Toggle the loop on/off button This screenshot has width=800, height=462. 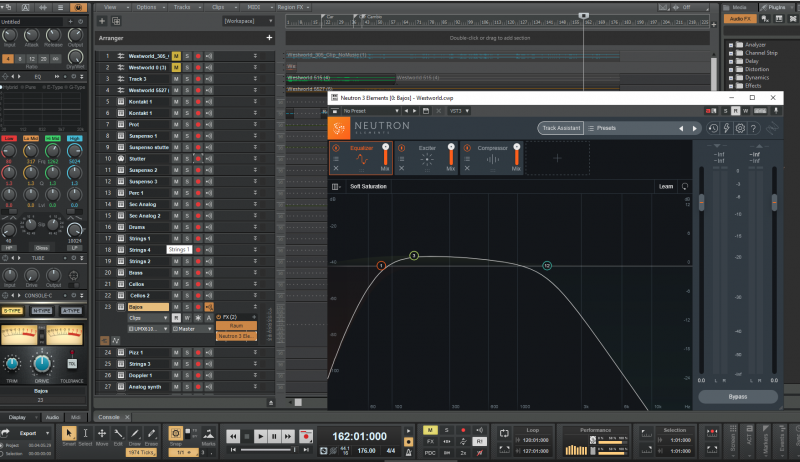coord(504,433)
